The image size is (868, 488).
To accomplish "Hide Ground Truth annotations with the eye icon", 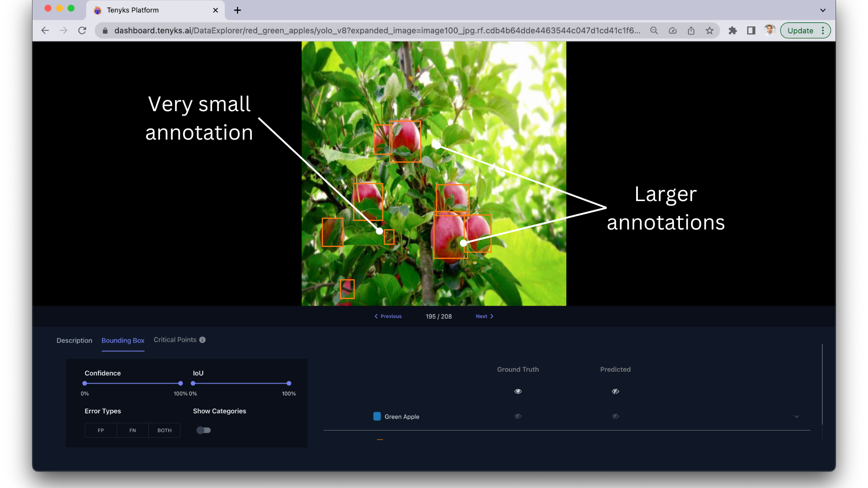I will click(518, 391).
